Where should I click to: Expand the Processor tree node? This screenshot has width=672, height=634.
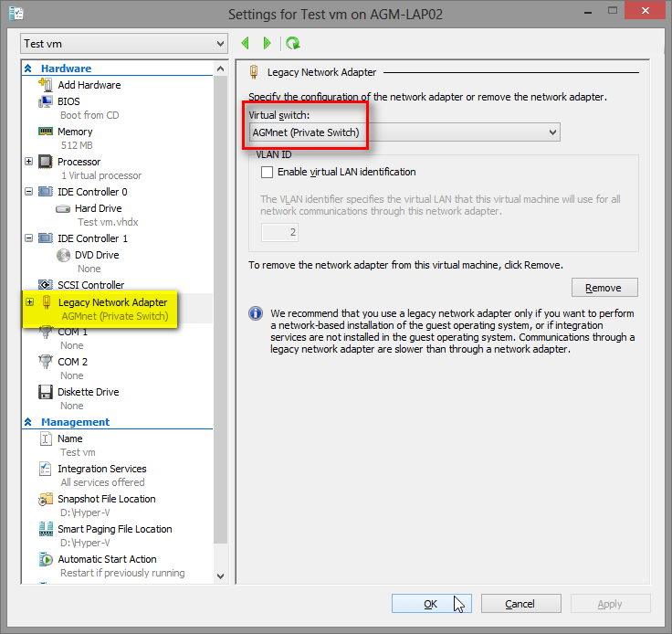coord(29,162)
